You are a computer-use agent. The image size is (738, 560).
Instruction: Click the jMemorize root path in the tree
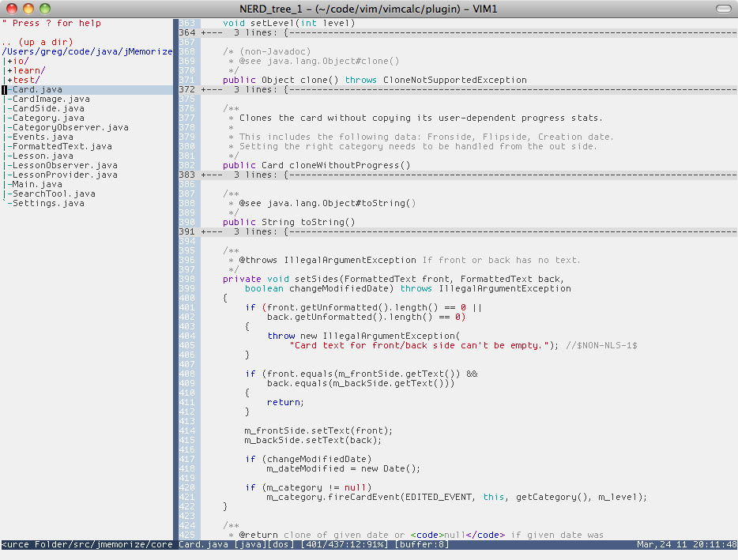tap(87, 51)
